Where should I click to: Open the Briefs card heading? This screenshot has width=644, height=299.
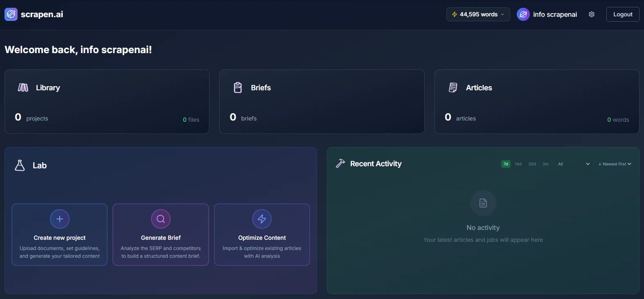[261, 87]
